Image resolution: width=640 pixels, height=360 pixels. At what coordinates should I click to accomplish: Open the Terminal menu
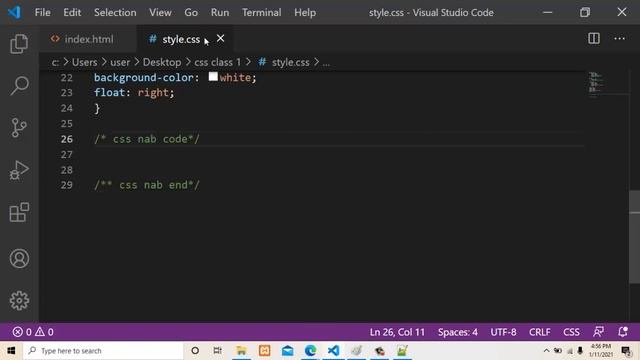coord(261,13)
